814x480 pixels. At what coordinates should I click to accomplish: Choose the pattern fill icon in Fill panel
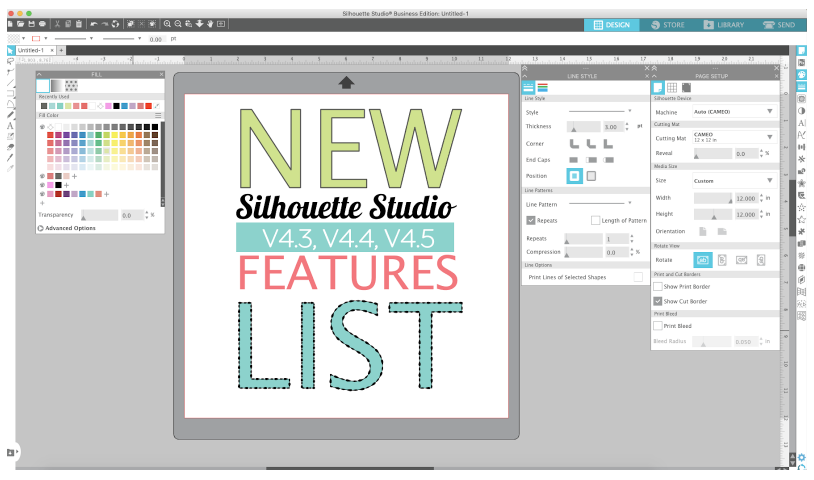pyautogui.click(x=72, y=86)
